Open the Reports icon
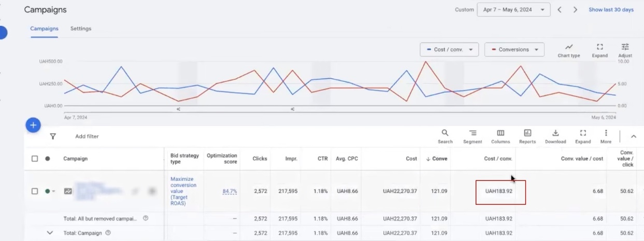The height and width of the screenshot is (241, 644). pyautogui.click(x=527, y=136)
